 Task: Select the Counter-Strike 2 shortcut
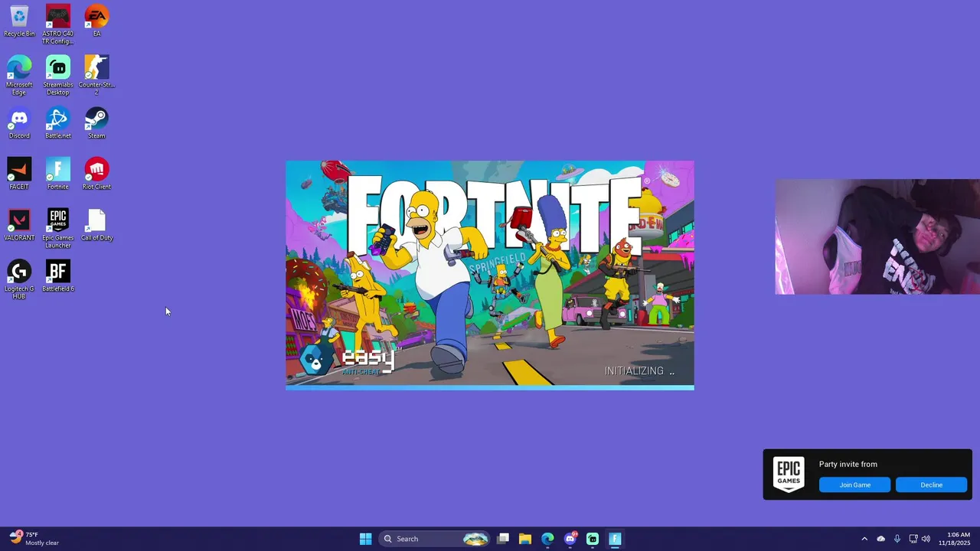pos(96,75)
